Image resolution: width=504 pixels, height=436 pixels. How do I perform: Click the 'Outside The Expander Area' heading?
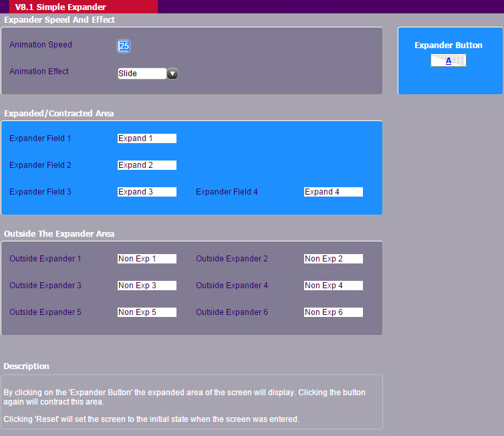(59, 234)
